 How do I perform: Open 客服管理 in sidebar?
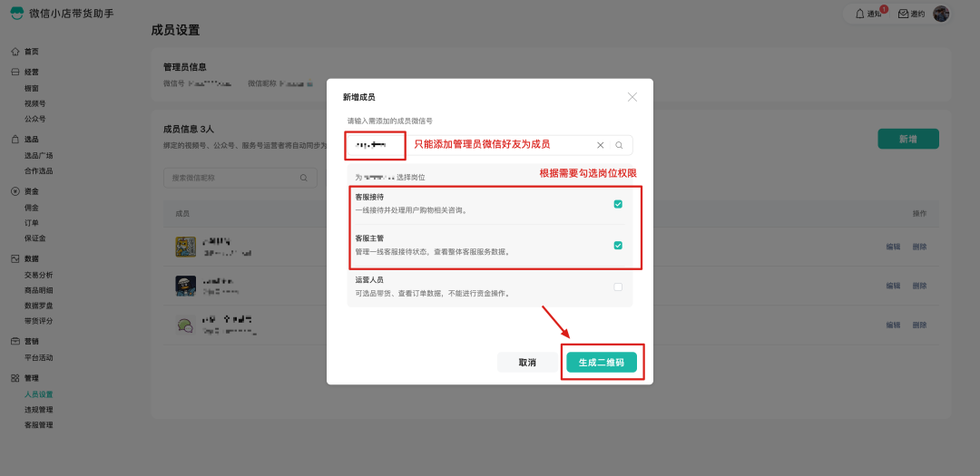point(39,425)
